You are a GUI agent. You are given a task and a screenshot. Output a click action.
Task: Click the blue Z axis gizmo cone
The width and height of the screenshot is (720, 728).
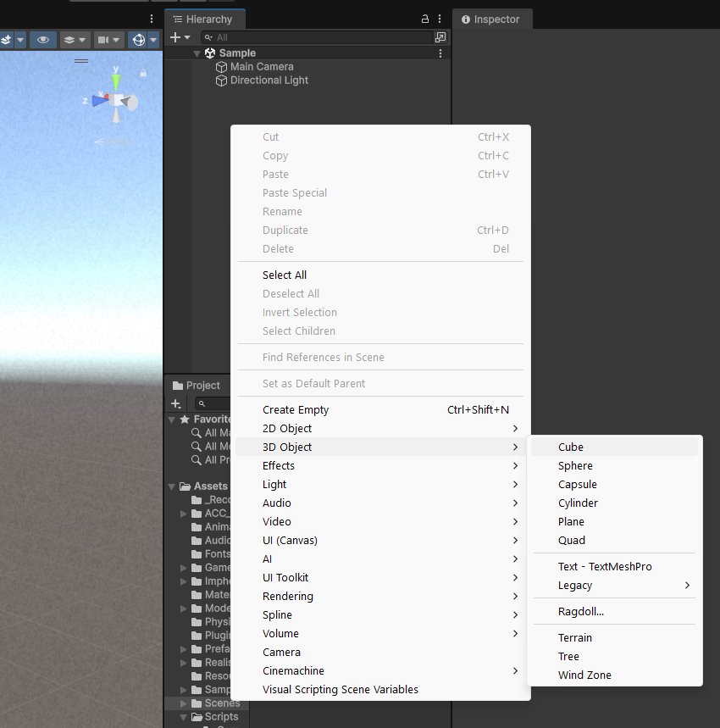(99, 101)
